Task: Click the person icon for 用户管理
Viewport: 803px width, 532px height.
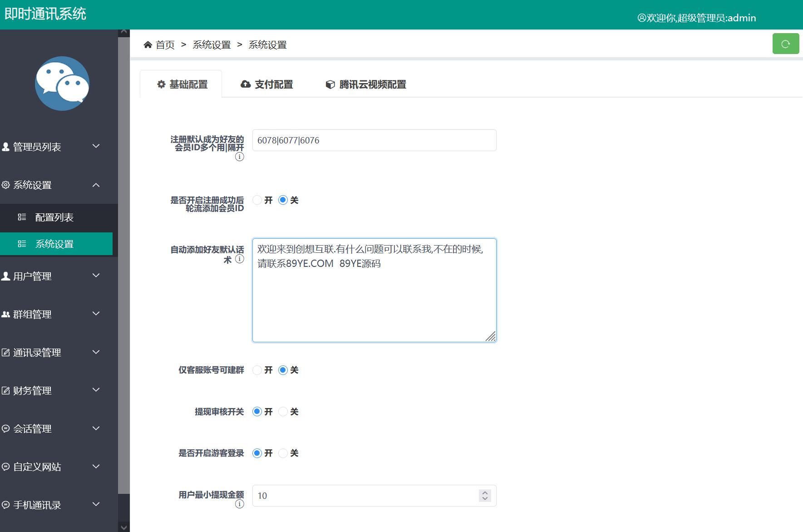Action: pyautogui.click(x=5, y=276)
